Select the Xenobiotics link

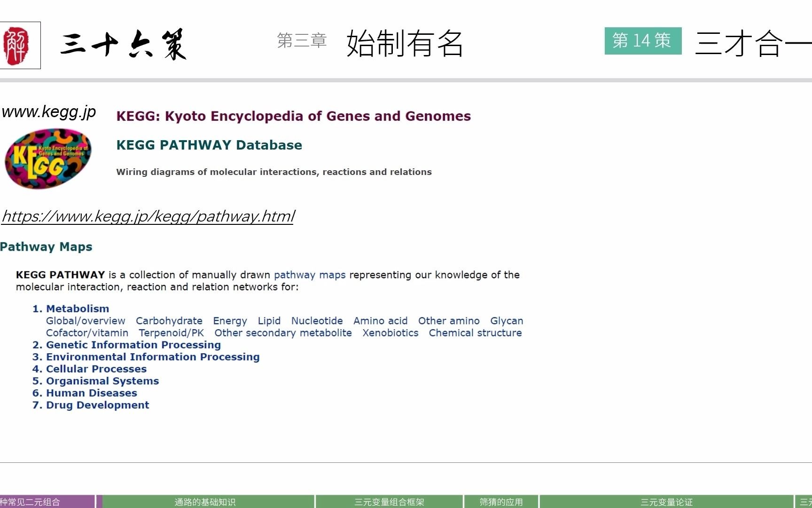[390, 333]
